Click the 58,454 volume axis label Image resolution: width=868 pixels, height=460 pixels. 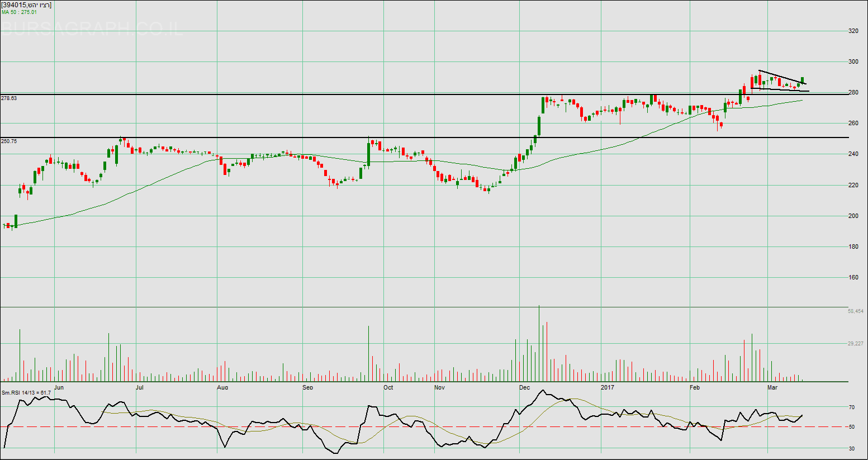(x=855, y=311)
